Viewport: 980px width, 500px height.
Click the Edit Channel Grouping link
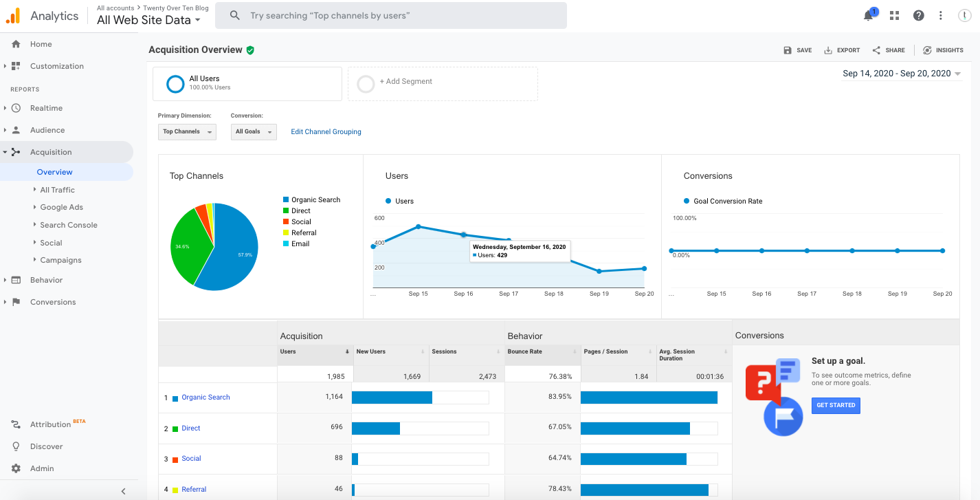[326, 131]
